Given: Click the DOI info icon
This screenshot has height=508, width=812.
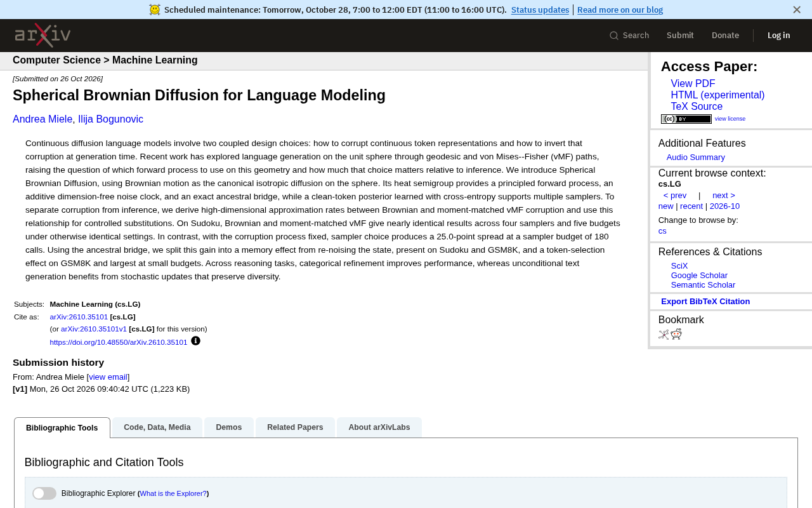Looking at the screenshot, I should [195, 341].
